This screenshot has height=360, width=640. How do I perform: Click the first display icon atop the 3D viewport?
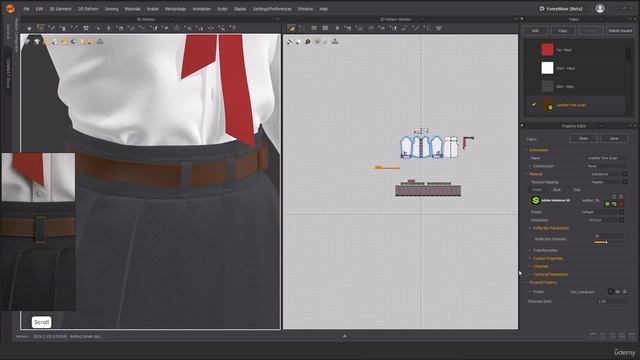(x=27, y=42)
